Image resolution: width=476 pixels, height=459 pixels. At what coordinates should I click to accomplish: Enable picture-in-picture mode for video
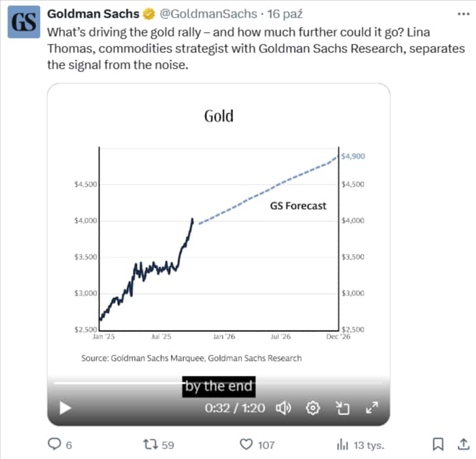[342, 409]
